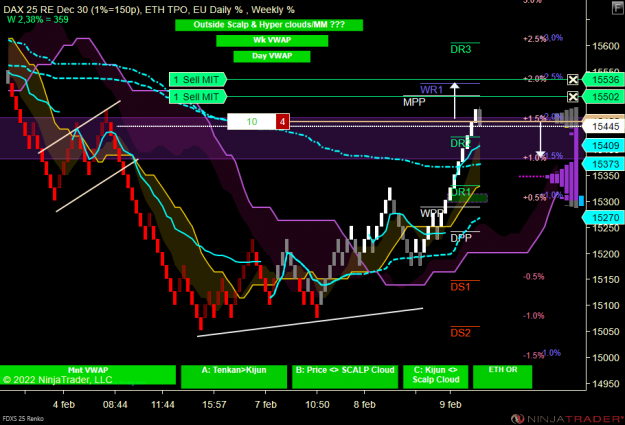Click the -0.5% percent level label
This screenshot has width=625, height=425.
click(533, 277)
